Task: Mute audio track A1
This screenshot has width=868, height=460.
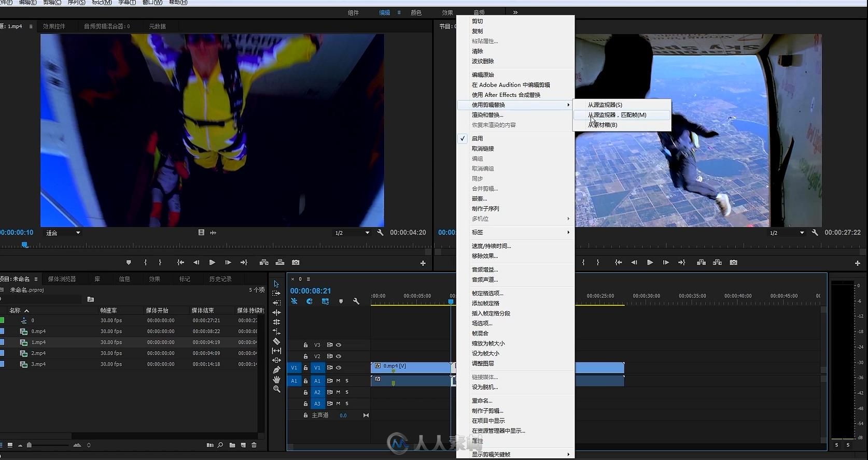Action: pyautogui.click(x=339, y=381)
